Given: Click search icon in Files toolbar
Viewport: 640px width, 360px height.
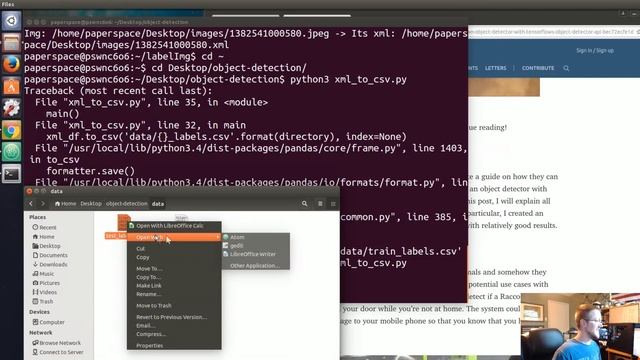Looking at the screenshot, I should point(304,203).
